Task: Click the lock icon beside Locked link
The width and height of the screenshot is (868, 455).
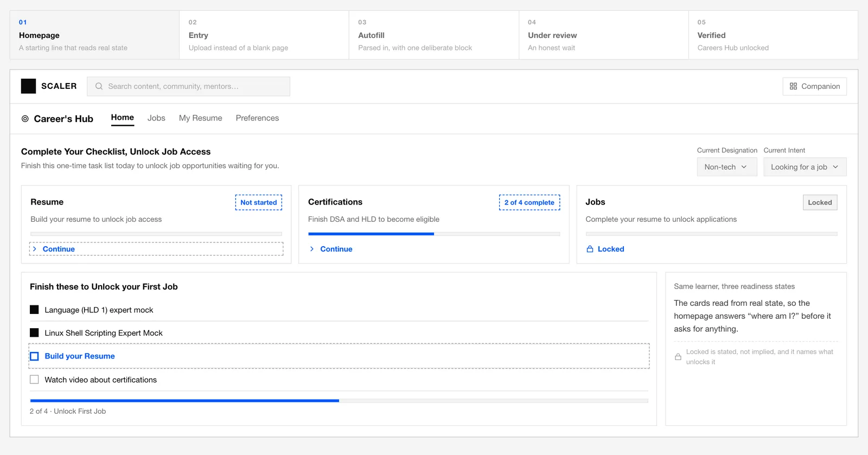Action: click(590, 249)
